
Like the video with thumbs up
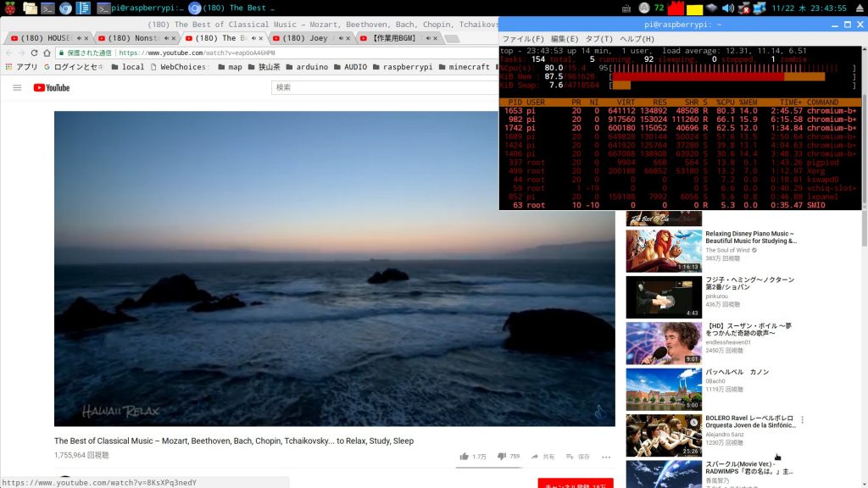(473, 457)
